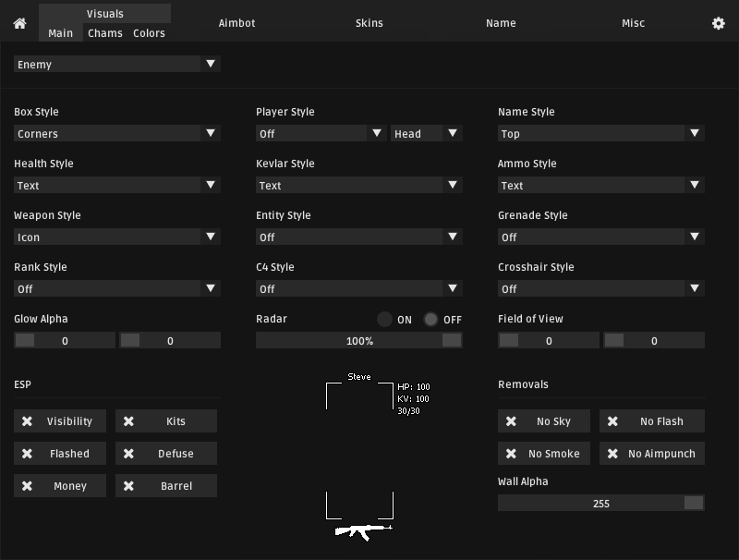This screenshot has width=739, height=560.
Task: Open the Enemy team dropdown
Action: coord(117,64)
